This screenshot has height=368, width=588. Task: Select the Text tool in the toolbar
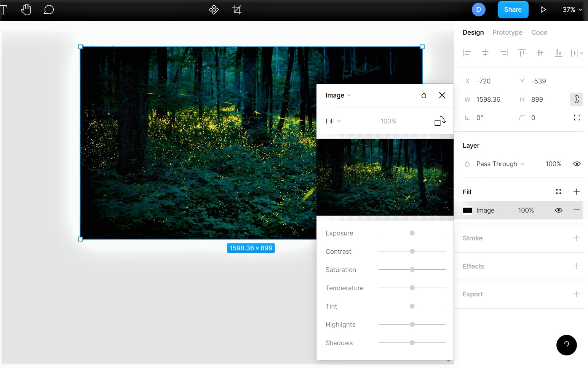tap(3, 10)
